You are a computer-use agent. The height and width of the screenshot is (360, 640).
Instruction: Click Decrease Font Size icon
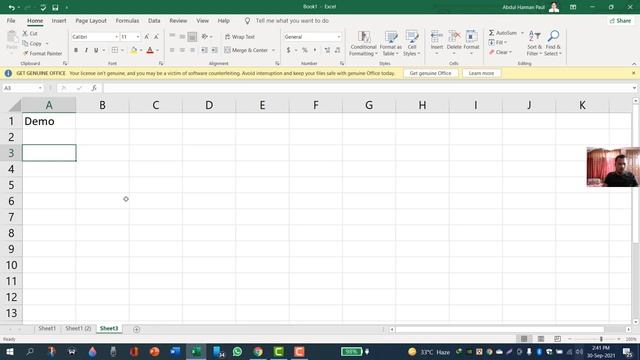pyautogui.click(x=156, y=37)
